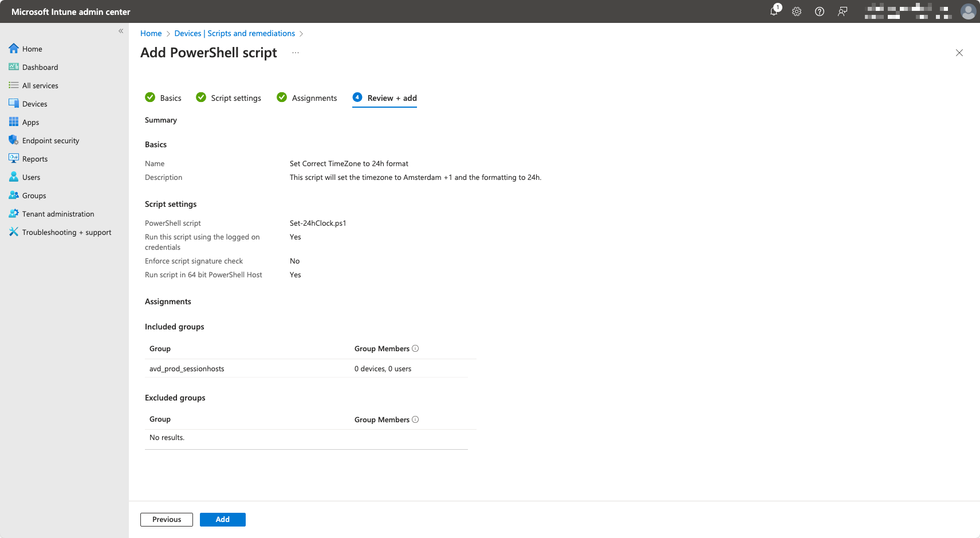The width and height of the screenshot is (980, 538).
Task: Switch to the Script settings step
Action: click(x=235, y=98)
